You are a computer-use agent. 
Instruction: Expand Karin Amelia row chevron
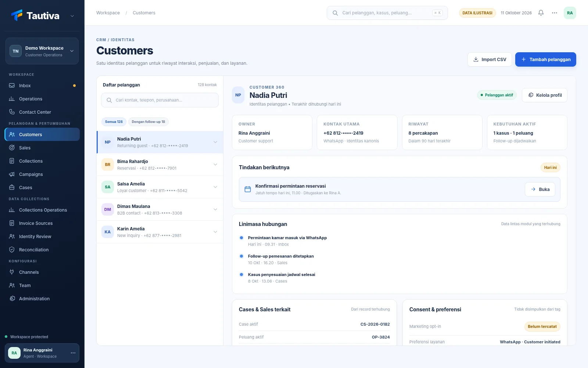pos(215,232)
